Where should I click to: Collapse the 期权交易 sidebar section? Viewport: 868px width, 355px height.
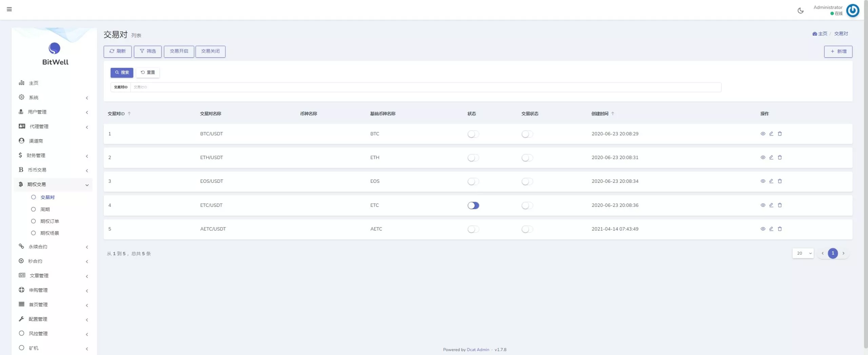tap(53, 184)
